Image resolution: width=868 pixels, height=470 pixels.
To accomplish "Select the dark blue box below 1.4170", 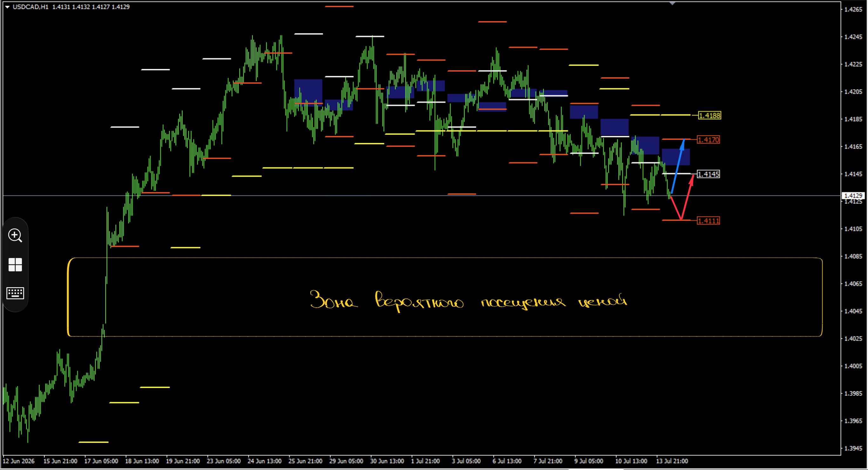I will coord(675,157).
